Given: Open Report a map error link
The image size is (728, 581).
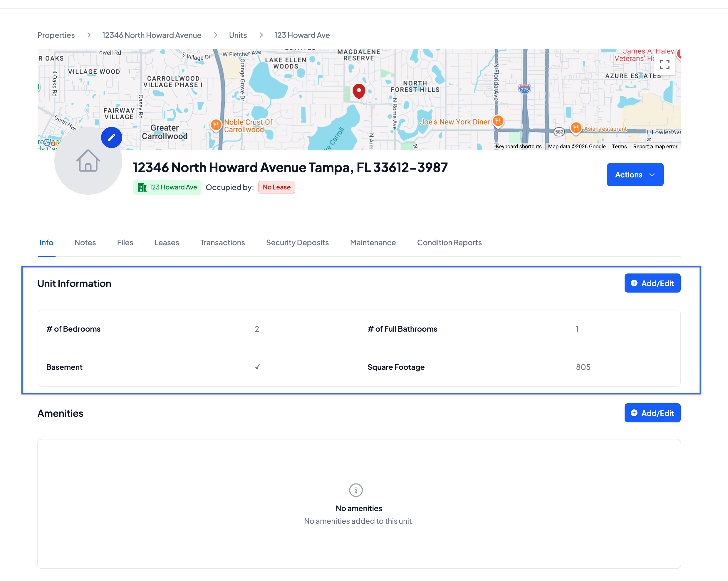Looking at the screenshot, I should click(655, 147).
